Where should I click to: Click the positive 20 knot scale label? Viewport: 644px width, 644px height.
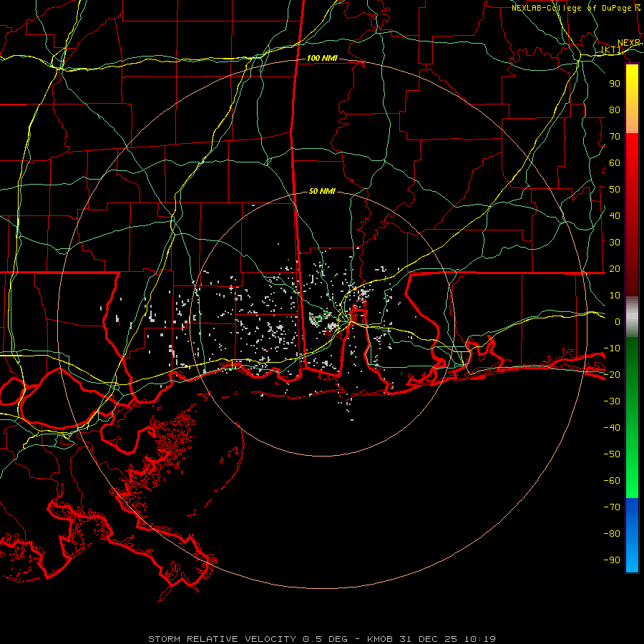(615, 268)
